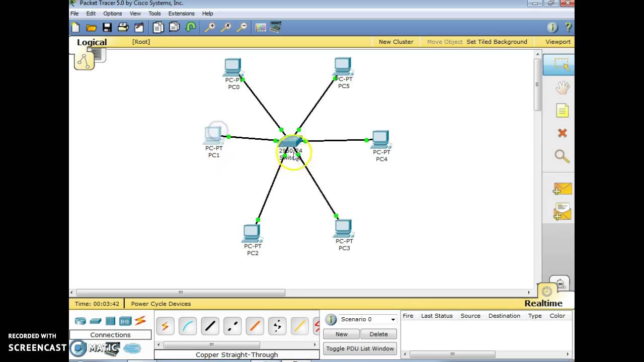The height and width of the screenshot is (362, 644).
Task: Choose the Add Simple PDU envelope tool
Action: coord(562,189)
